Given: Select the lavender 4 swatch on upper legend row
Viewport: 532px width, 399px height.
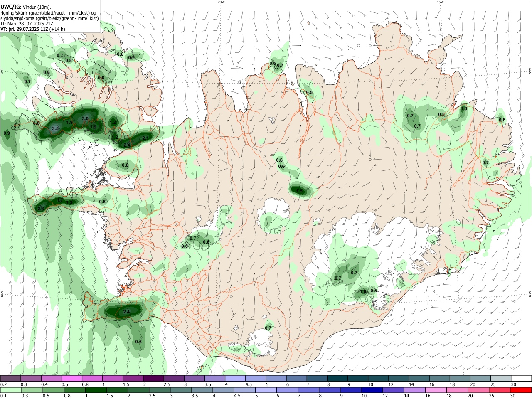Looking at the screenshot, I should pos(235,379).
